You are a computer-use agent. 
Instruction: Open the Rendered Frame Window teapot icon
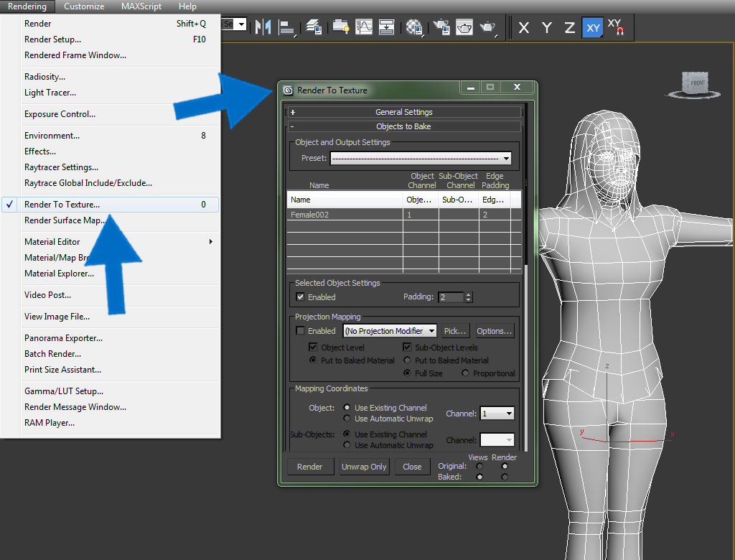click(x=465, y=27)
